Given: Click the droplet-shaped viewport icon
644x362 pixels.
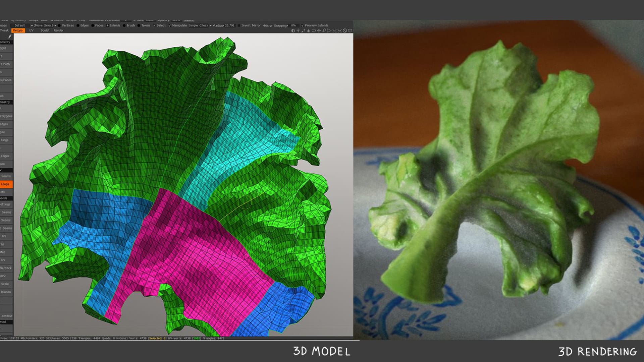Looking at the screenshot, I should pos(309,31).
